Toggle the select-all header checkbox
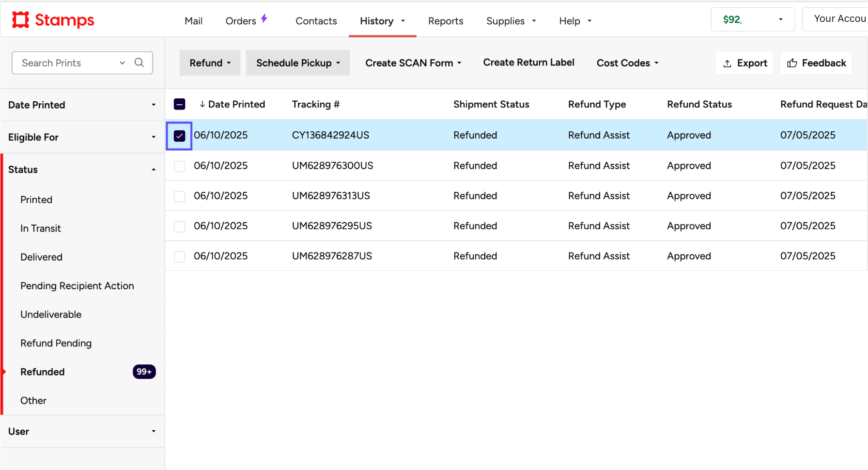The height and width of the screenshot is (470, 868). 179,104
